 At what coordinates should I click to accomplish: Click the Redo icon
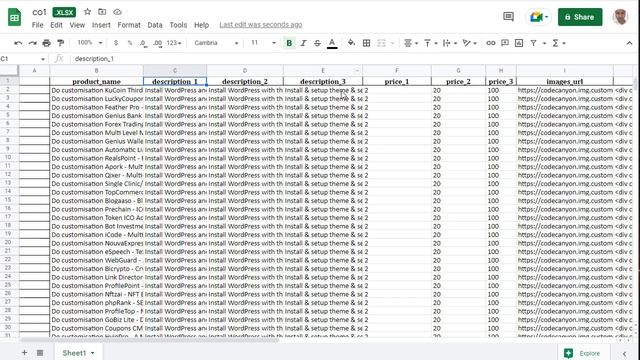[32, 43]
